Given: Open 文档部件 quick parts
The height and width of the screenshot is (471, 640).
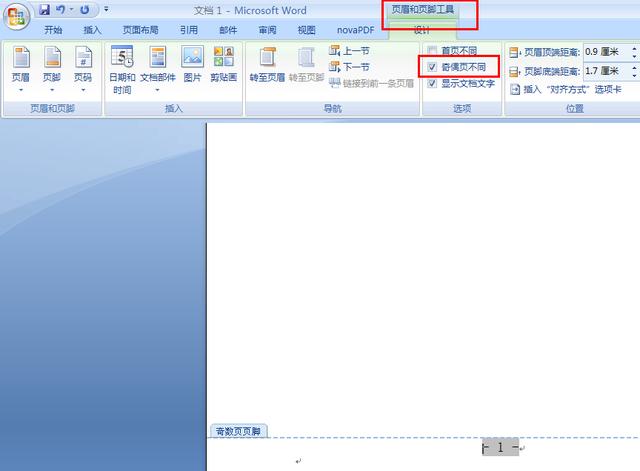Looking at the screenshot, I should (x=158, y=69).
